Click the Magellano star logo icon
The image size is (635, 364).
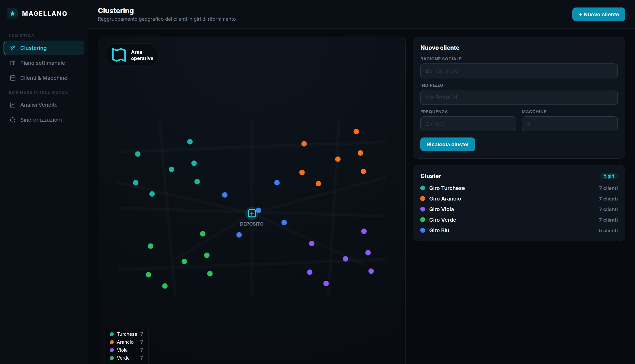(x=12, y=13)
